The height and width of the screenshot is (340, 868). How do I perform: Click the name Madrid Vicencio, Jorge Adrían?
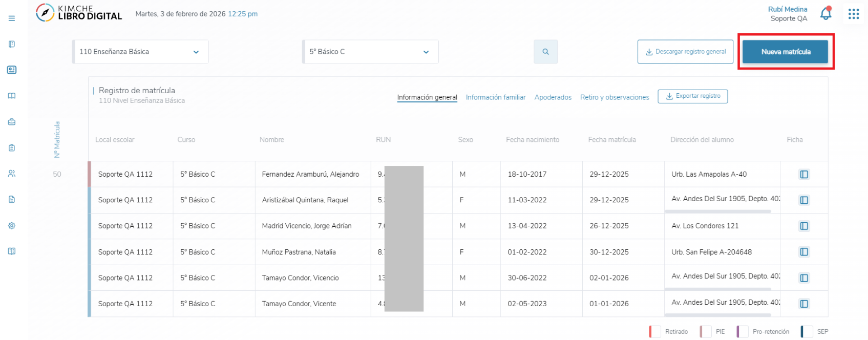(x=307, y=226)
